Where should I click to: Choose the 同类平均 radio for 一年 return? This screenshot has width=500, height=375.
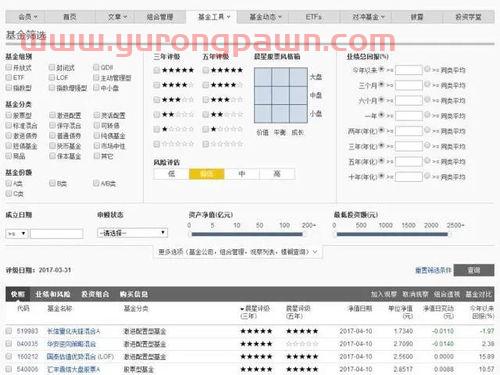coord(427,115)
